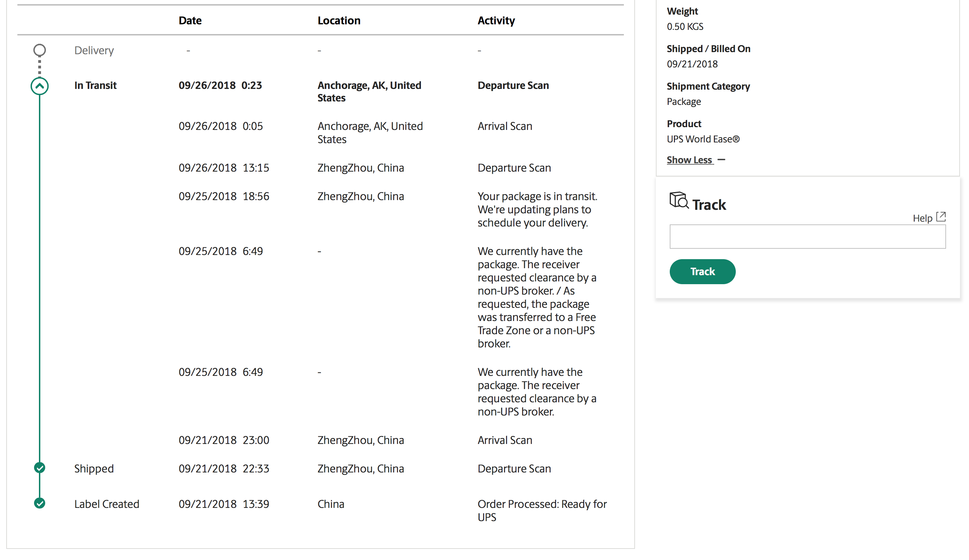Image resolution: width=969 pixels, height=560 pixels.
Task: Click the Shipped / Billed On label
Action: [708, 49]
